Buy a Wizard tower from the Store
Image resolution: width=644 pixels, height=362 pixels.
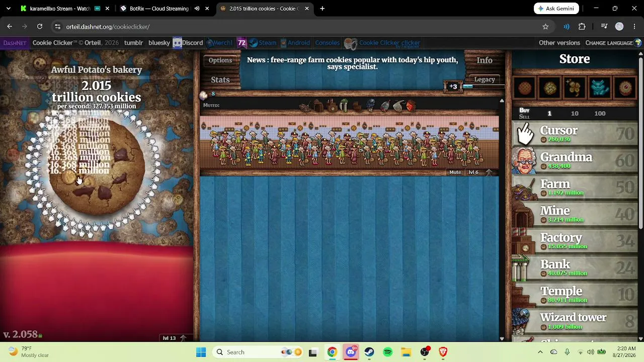coord(575,321)
